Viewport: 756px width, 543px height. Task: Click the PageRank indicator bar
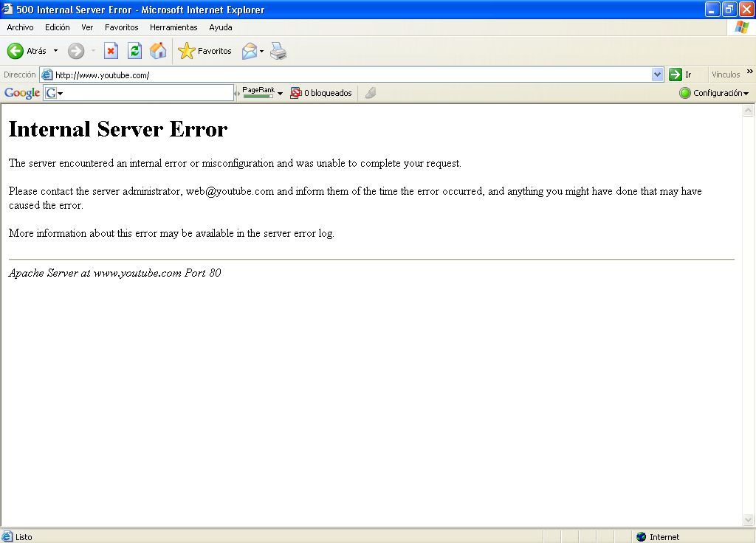point(258,97)
